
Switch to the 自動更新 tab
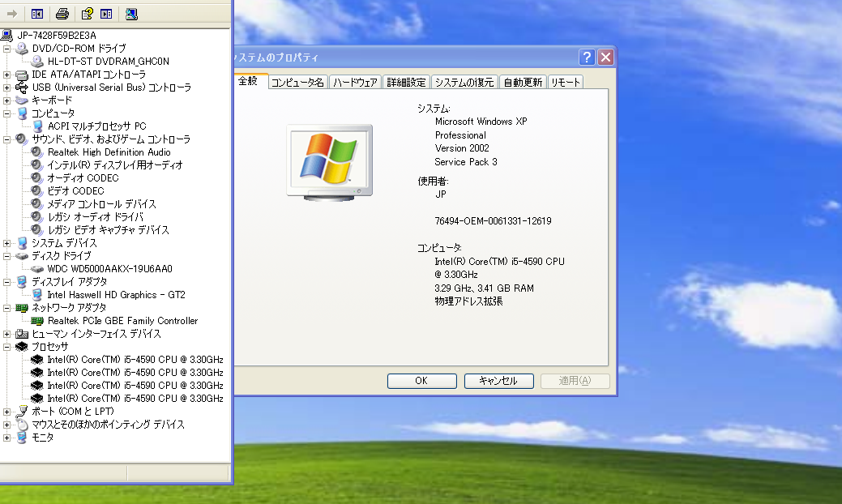coord(523,82)
